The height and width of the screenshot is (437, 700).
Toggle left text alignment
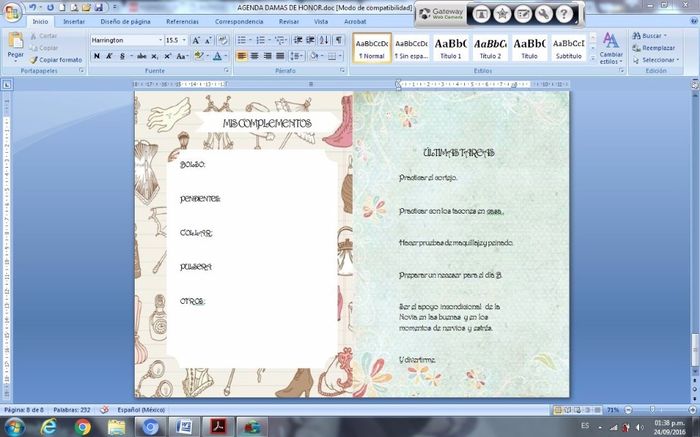coord(242,56)
